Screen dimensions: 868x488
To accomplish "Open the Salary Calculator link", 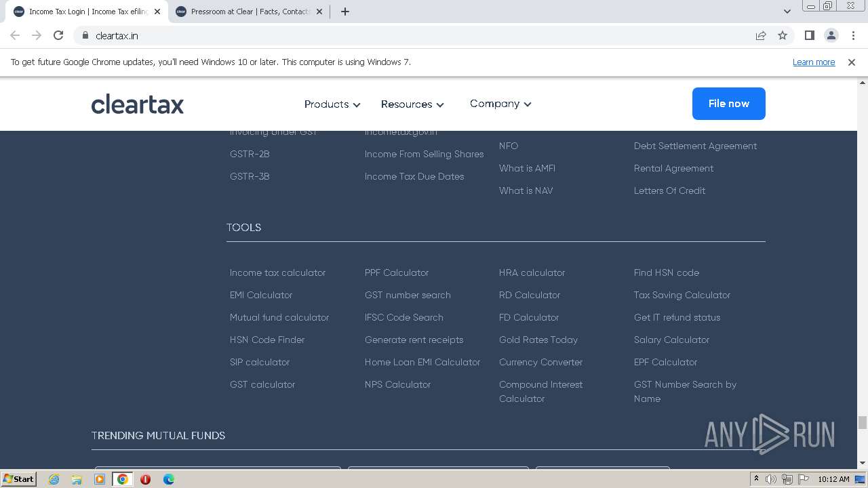I will [672, 340].
